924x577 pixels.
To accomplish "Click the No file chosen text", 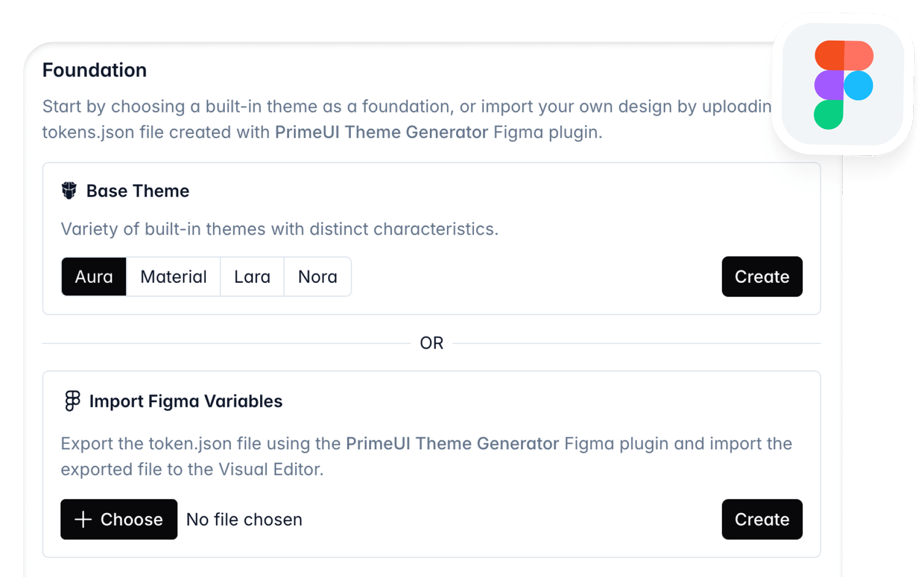I will (244, 519).
